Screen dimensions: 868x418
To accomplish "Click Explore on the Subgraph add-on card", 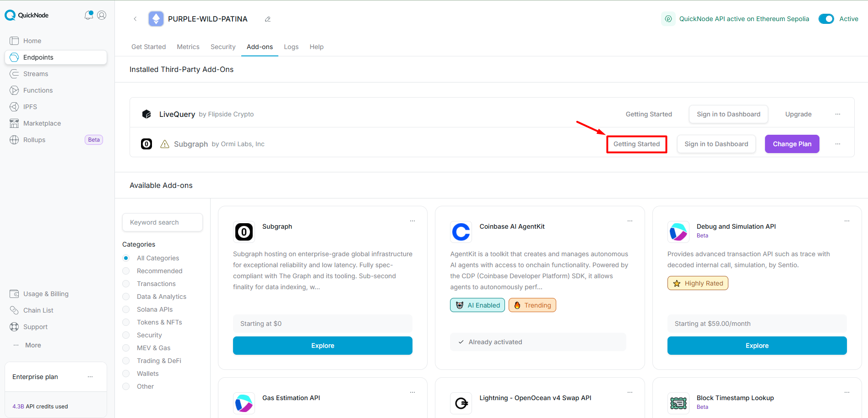I will tap(322, 346).
